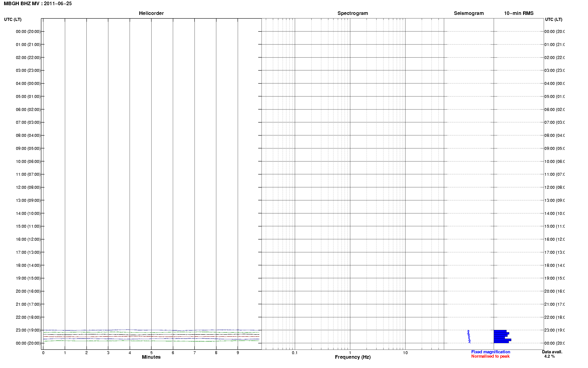Click the left "02:00 (22:00)" time label
Image resolution: width=588 pixels, height=368 pixels.
[x=28, y=58]
